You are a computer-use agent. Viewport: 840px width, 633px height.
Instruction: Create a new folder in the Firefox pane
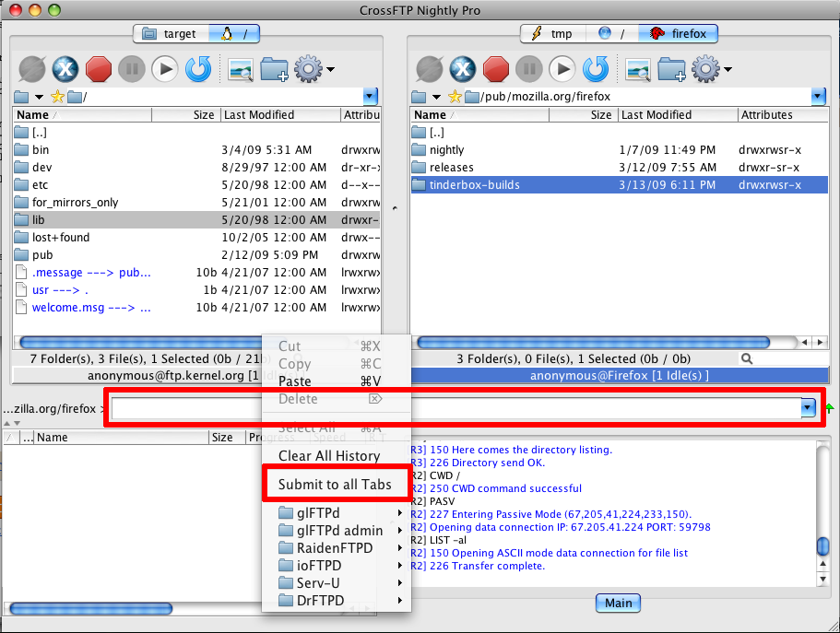672,70
